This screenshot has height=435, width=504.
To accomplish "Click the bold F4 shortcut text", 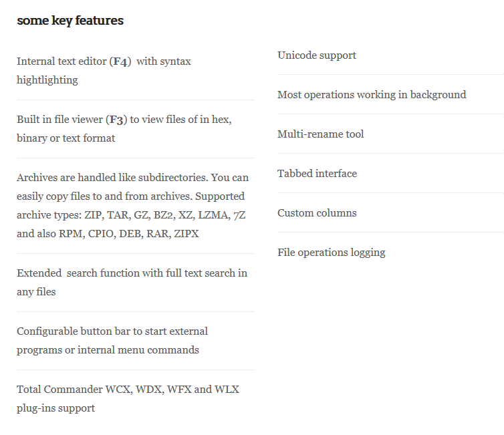I will point(120,61).
